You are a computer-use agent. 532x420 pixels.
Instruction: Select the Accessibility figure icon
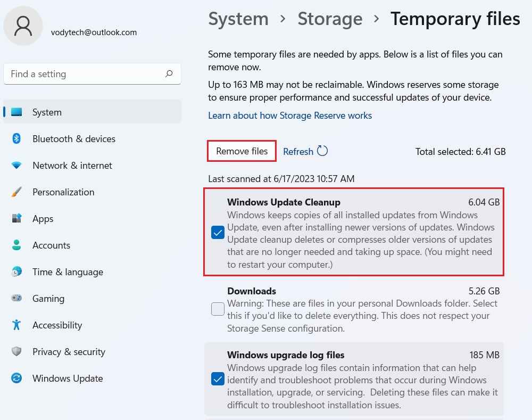tap(16, 325)
